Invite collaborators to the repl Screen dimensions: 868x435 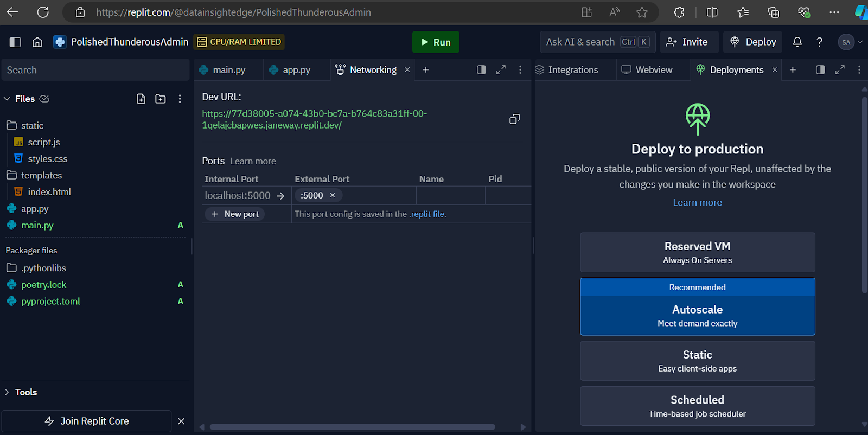(x=689, y=42)
